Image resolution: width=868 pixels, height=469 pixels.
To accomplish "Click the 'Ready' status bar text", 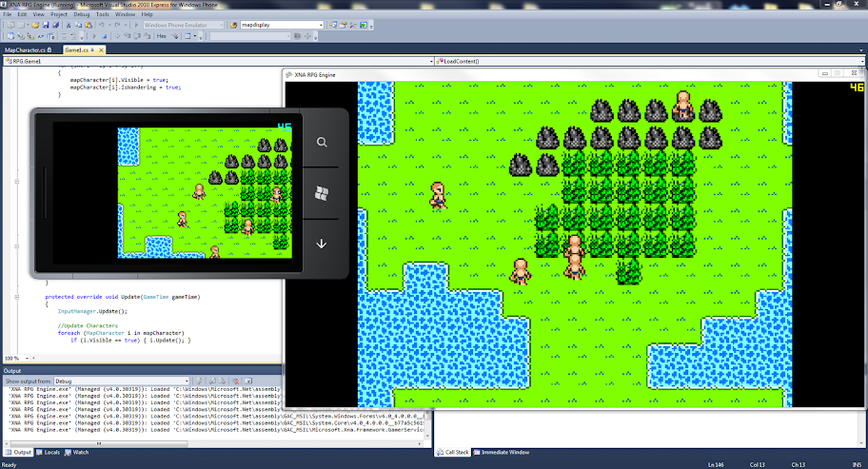I will [9, 464].
